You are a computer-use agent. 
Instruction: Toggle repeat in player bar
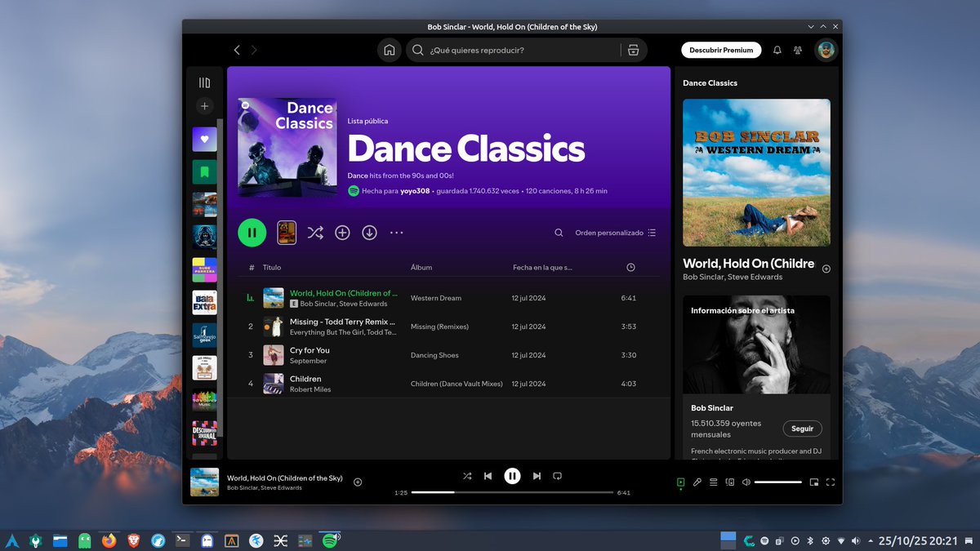click(558, 476)
